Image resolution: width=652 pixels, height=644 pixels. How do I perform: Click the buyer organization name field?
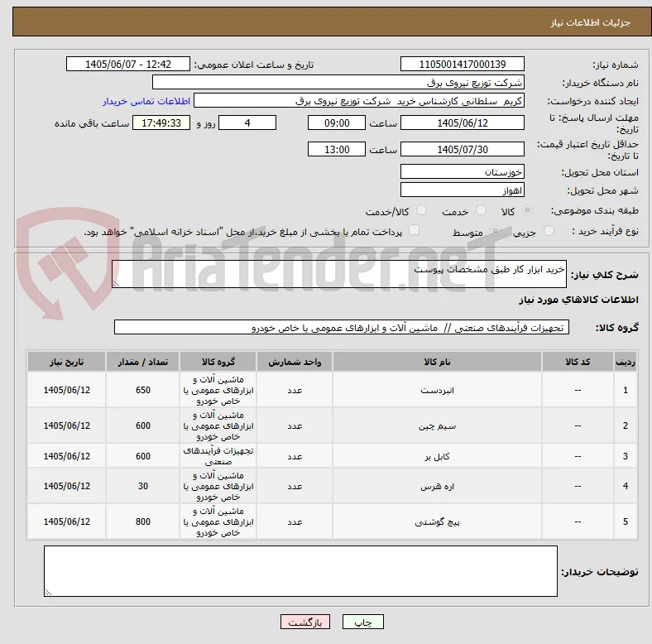point(338,83)
